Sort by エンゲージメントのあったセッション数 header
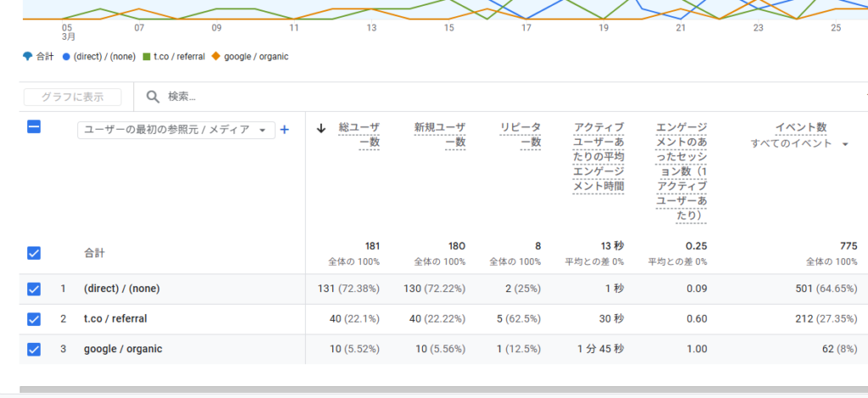 click(x=681, y=172)
